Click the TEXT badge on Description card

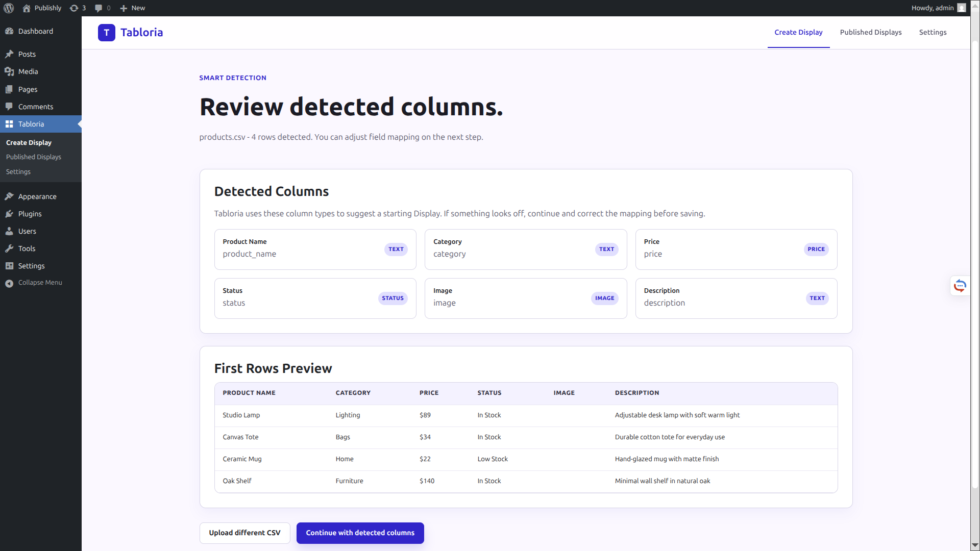coord(817,298)
